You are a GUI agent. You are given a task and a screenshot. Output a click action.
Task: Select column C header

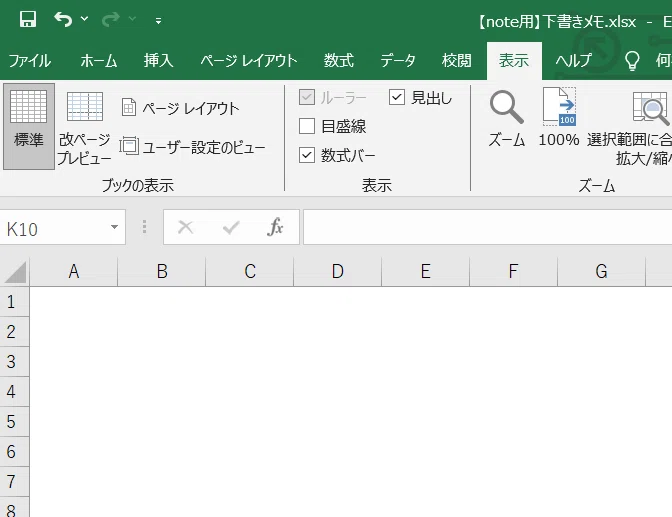click(250, 271)
